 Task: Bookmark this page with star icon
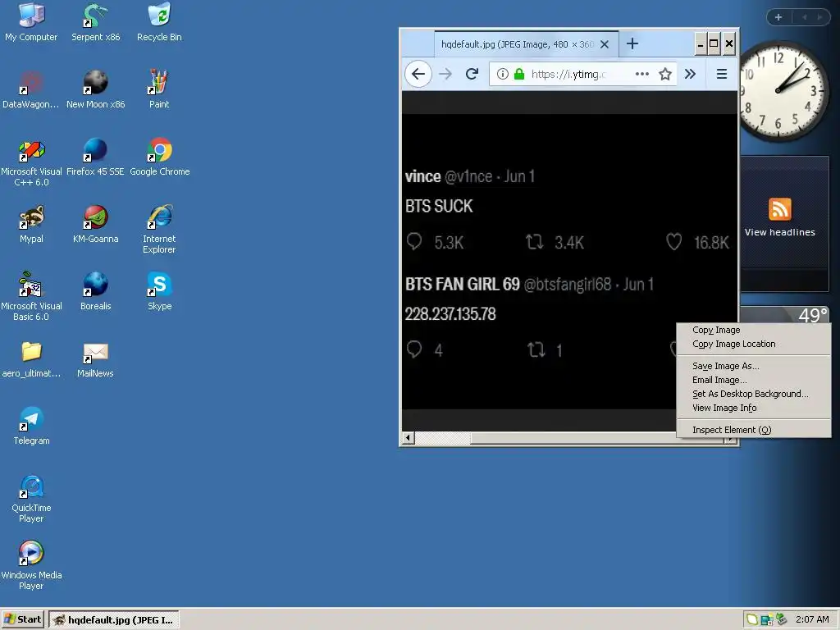click(x=665, y=74)
